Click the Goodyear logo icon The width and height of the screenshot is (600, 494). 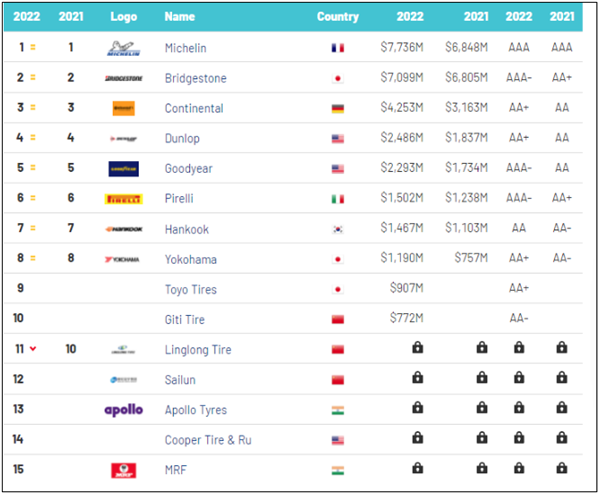(x=123, y=168)
